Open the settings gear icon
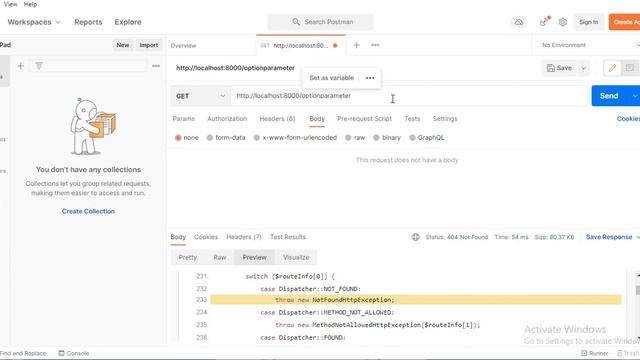 (x=563, y=22)
